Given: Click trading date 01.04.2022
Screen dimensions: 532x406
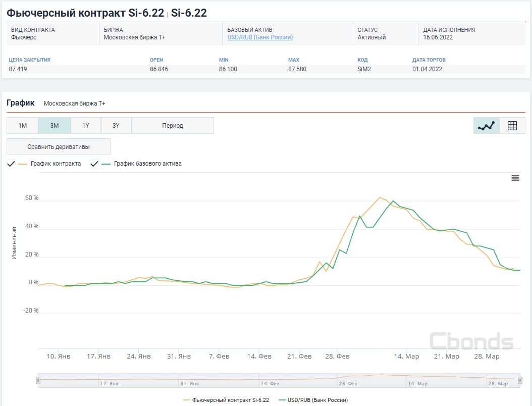Looking at the screenshot, I should pos(427,69).
